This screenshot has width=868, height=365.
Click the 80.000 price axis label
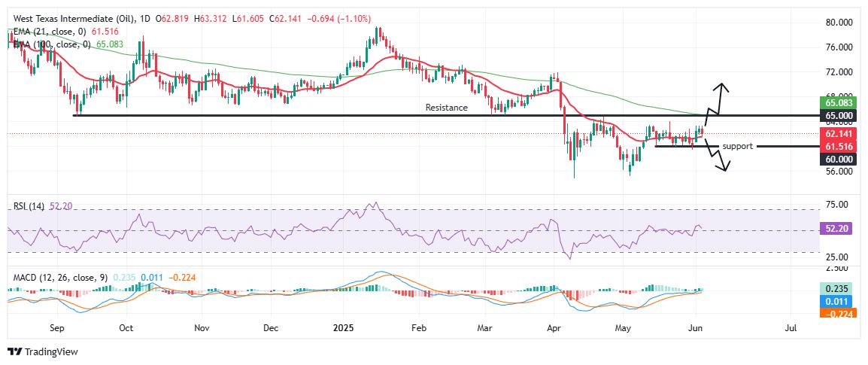click(837, 22)
